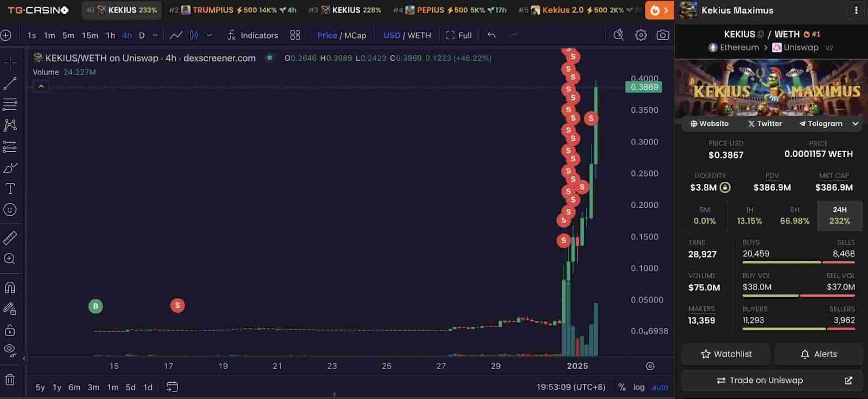Viewport: 868px width, 399px height.
Task: Toggle Price / MCap display
Action: tap(342, 35)
